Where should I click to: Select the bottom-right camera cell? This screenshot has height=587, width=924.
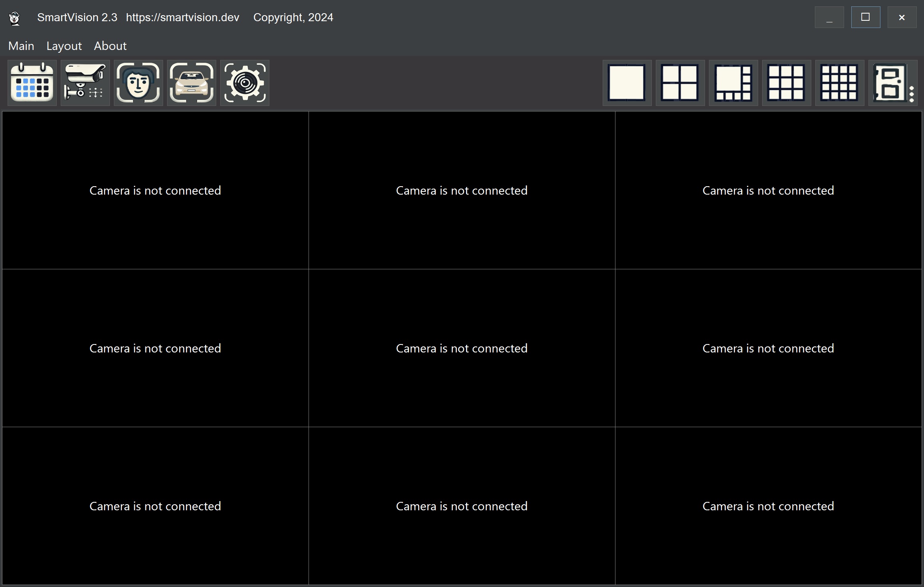768,506
